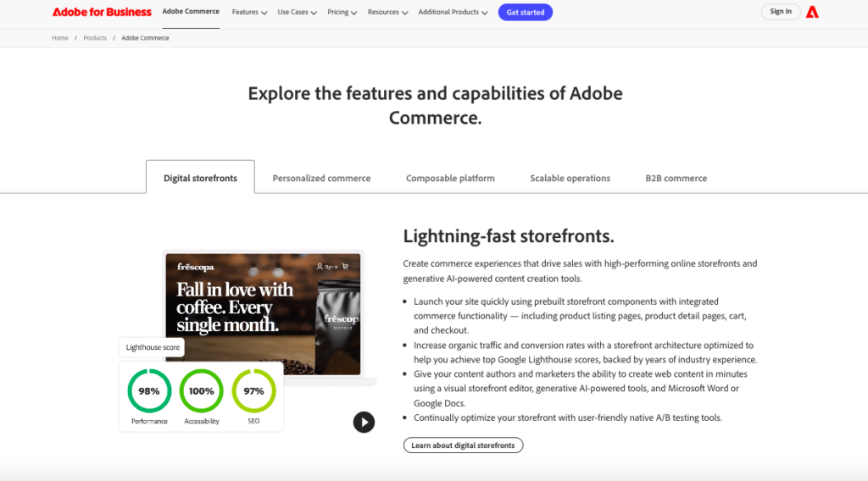
Task: Click the Adobe Commerce breadcrumb text
Action: (145, 38)
